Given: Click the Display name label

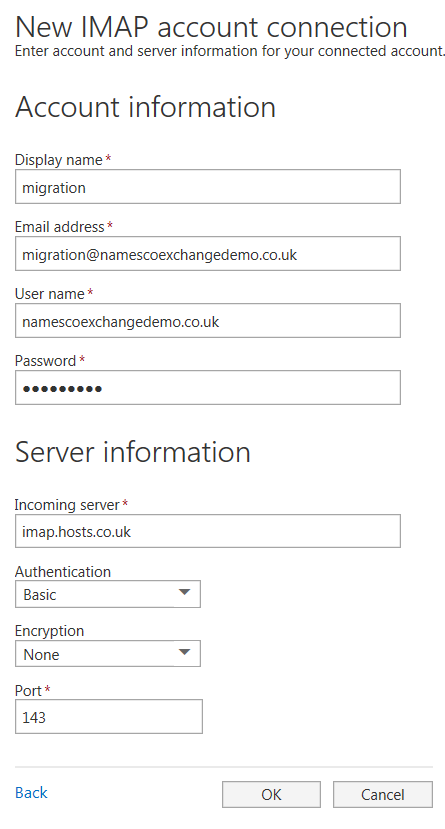Looking at the screenshot, I should (59, 160).
